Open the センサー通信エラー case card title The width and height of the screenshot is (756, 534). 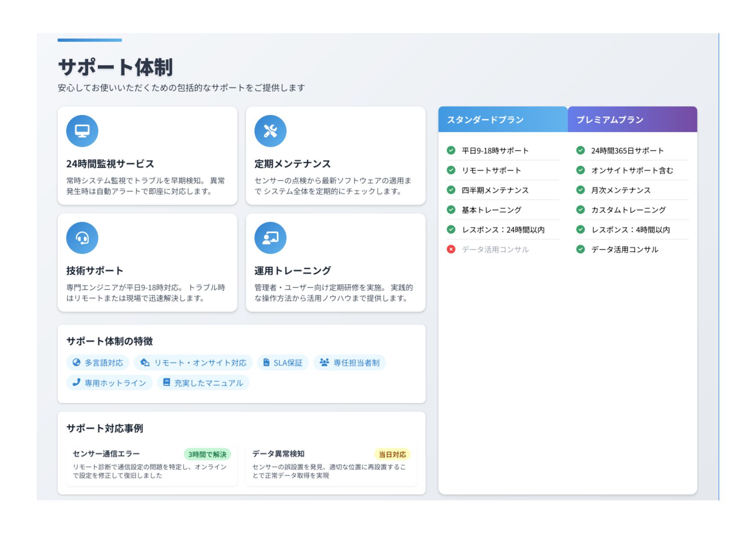(x=106, y=454)
